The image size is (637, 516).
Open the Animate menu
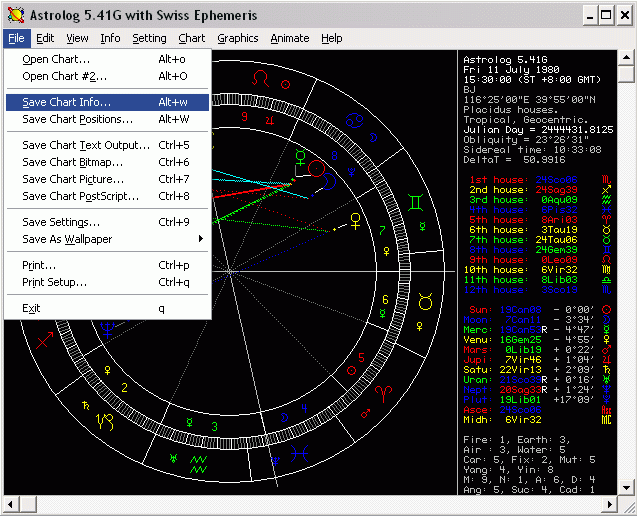pos(290,38)
